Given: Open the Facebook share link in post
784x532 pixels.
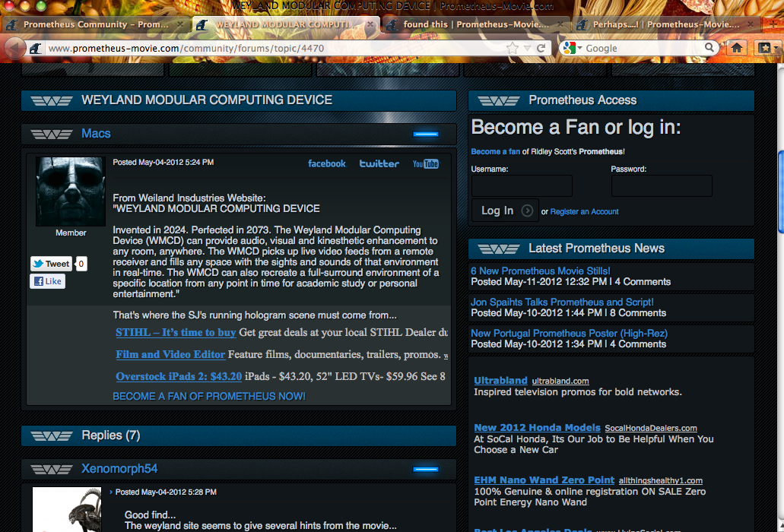Looking at the screenshot, I should coord(326,163).
